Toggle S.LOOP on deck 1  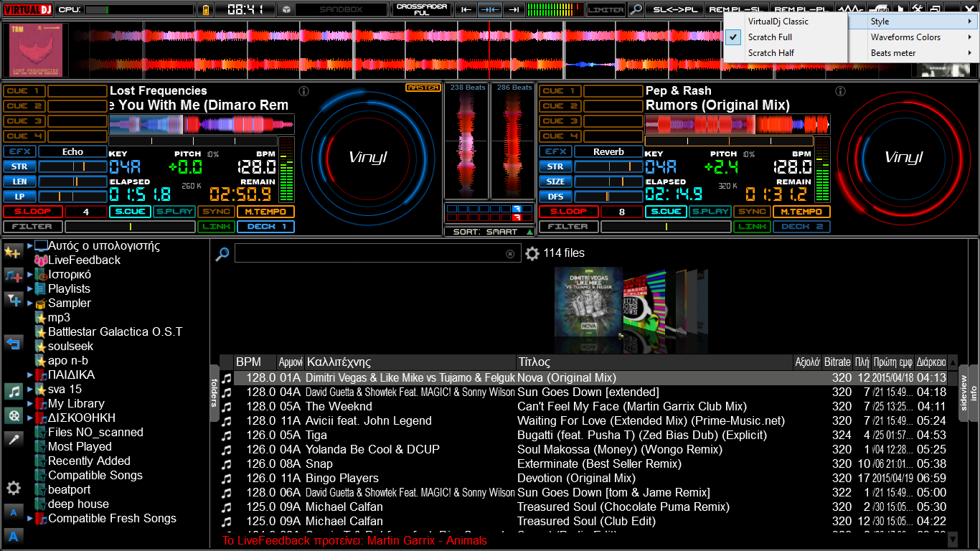click(x=32, y=212)
